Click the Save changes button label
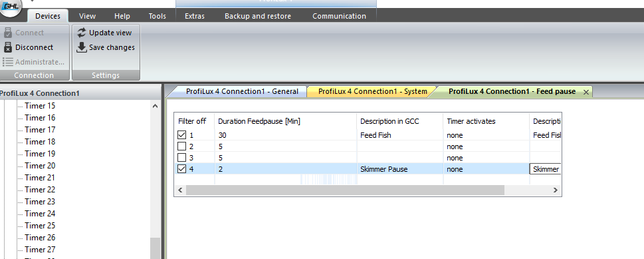 (112, 47)
